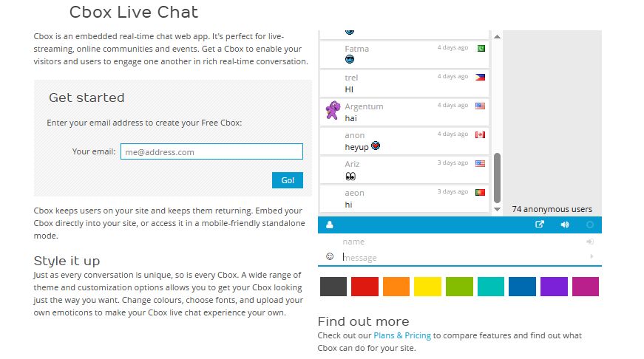The width and height of the screenshot is (644, 359).
Task: Click the chat name input field
Action: pos(458,242)
